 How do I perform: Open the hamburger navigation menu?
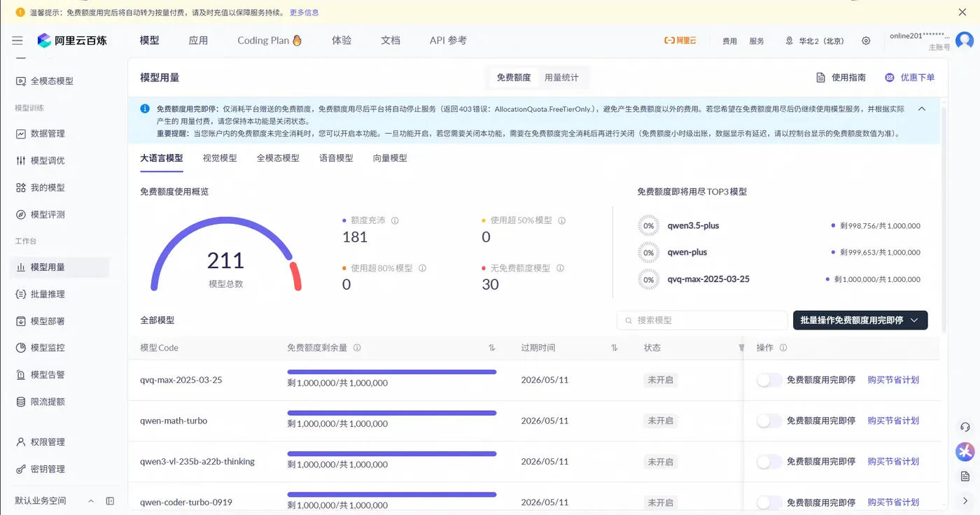tap(17, 41)
